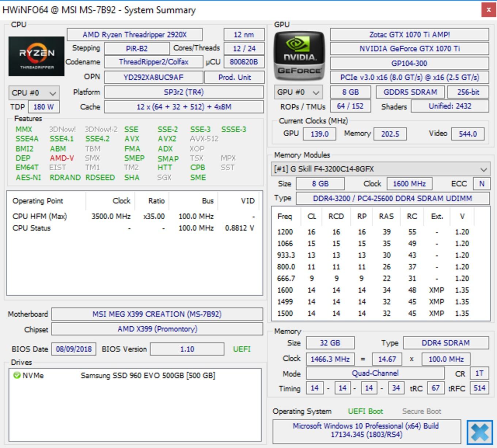This screenshot has height=448, width=497.
Task: Click the green NVMe drive status icon
Action: [16, 375]
